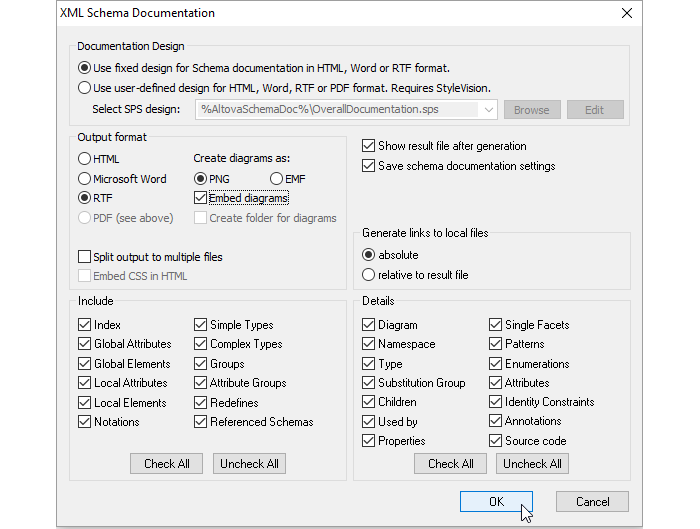Toggle Identity Constraints detail checkbox

click(497, 402)
